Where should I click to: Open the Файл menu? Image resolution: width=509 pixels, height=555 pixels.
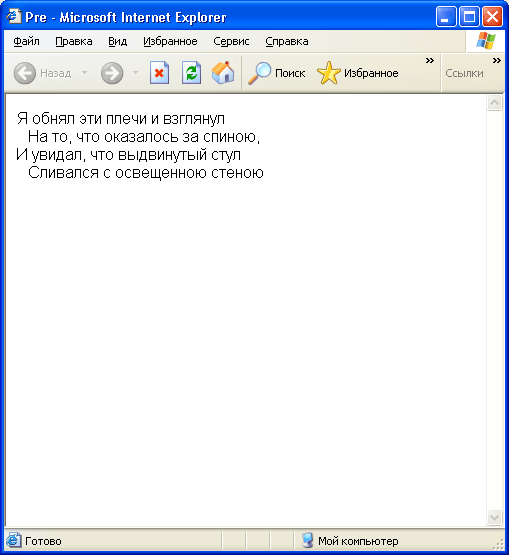(x=27, y=41)
